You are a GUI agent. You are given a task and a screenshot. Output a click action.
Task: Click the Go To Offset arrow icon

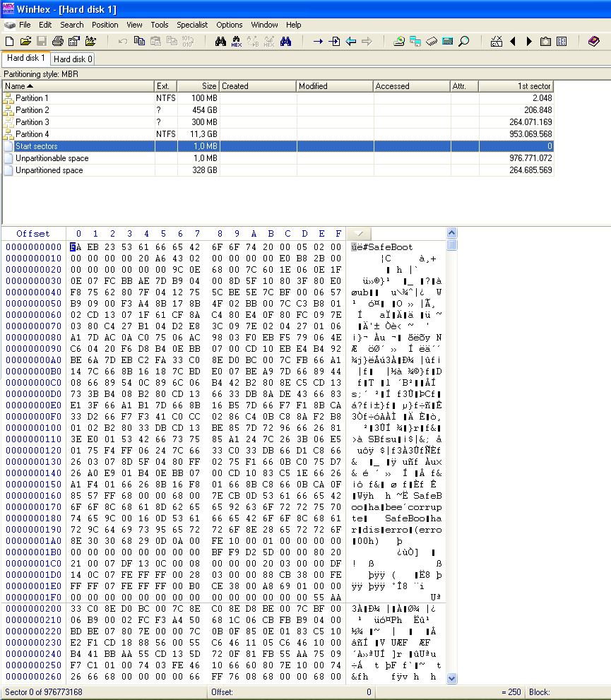(x=318, y=42)
